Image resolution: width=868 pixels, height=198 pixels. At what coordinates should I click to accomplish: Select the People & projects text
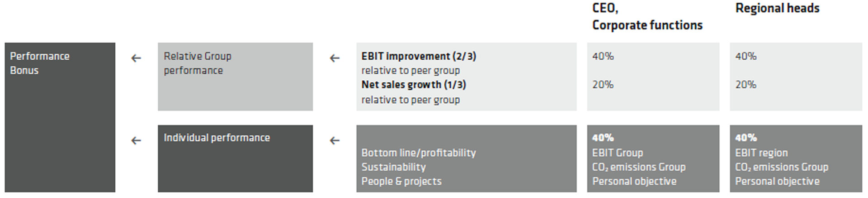click(x=401, y=181)
